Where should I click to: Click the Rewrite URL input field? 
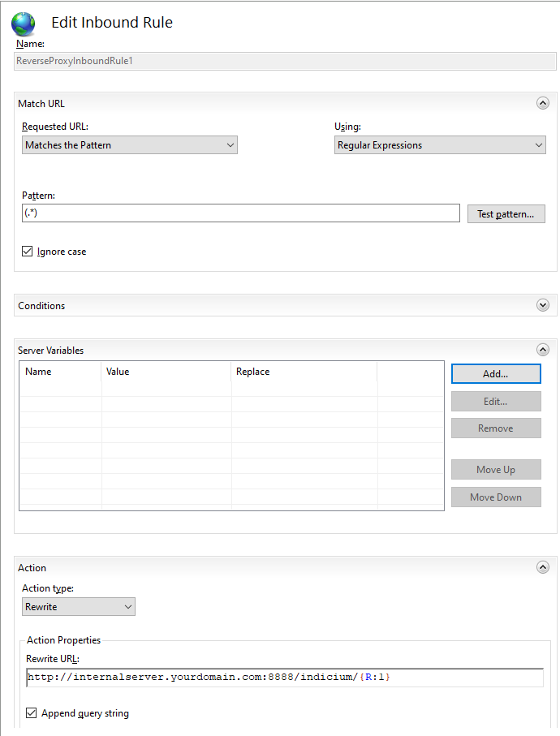284,677
